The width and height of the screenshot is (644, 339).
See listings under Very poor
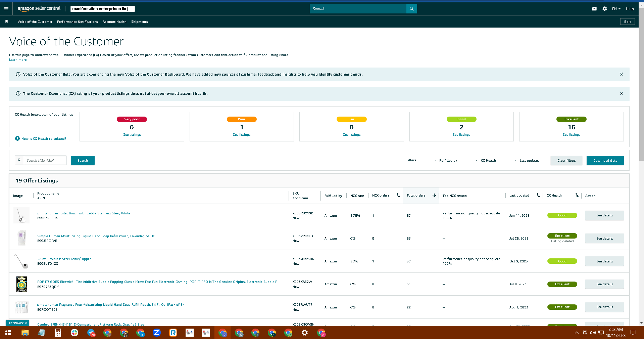pos(132,135)
